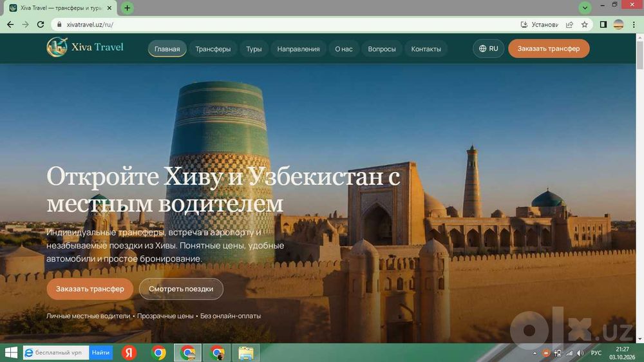Open the Контакты page
Image resolution: width=644 pixels, height=362 pixels.
[x=426, y=49]
